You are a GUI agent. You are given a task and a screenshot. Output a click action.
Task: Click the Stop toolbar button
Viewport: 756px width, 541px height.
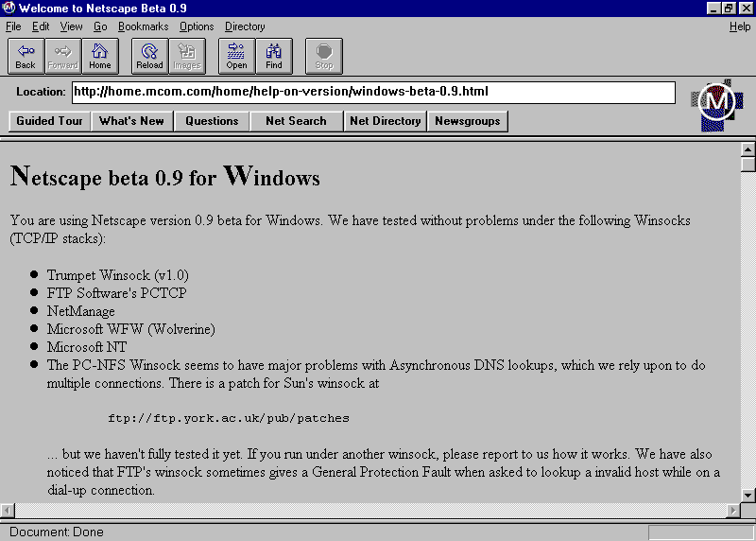tap(324, 56)
